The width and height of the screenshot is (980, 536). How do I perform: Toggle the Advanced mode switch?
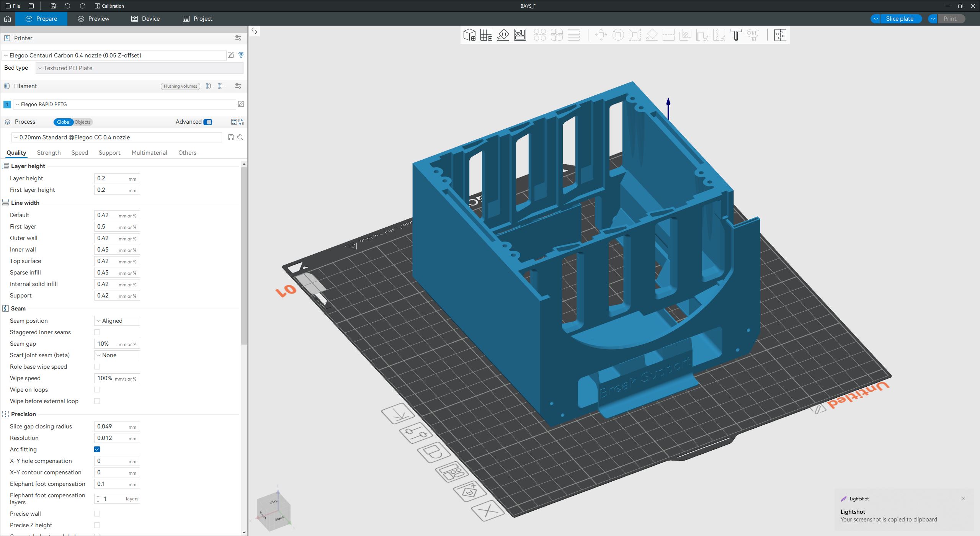click(x=208, y=122)
